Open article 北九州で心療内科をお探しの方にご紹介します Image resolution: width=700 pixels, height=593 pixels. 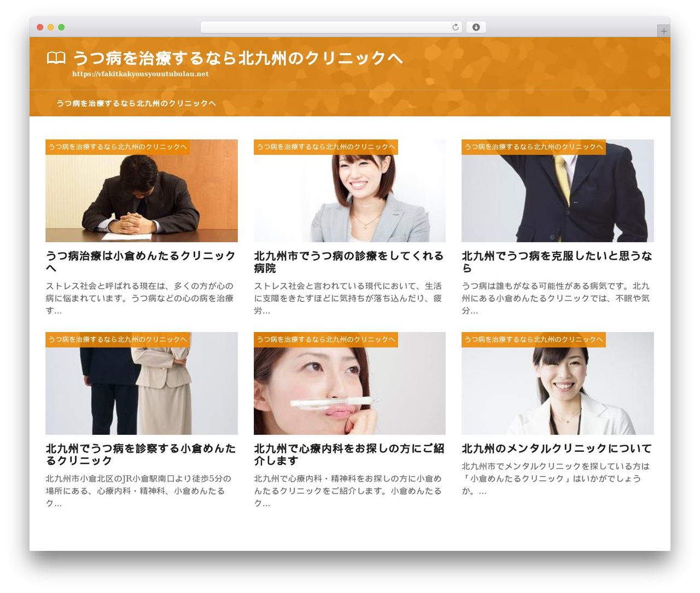click(x=349, y=455)
